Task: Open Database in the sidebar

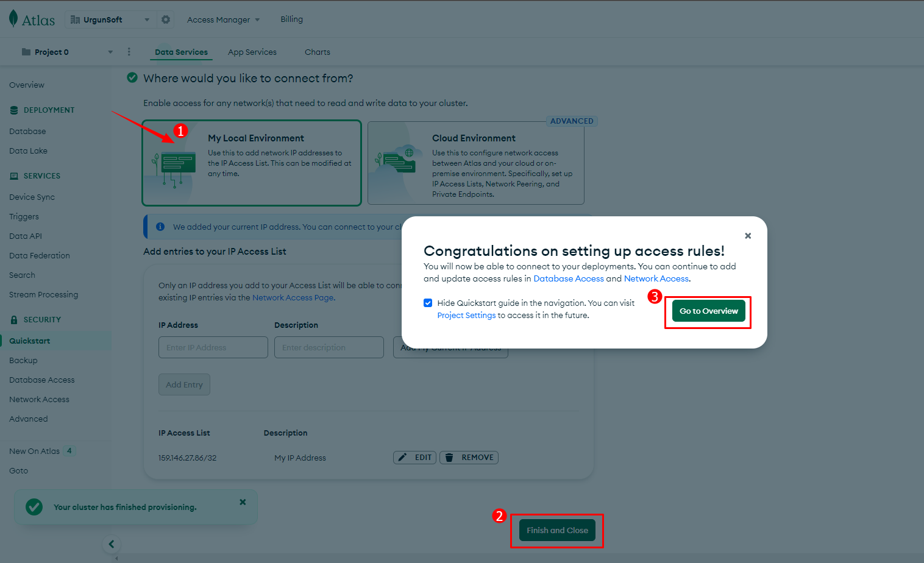Action: point(27,132)
